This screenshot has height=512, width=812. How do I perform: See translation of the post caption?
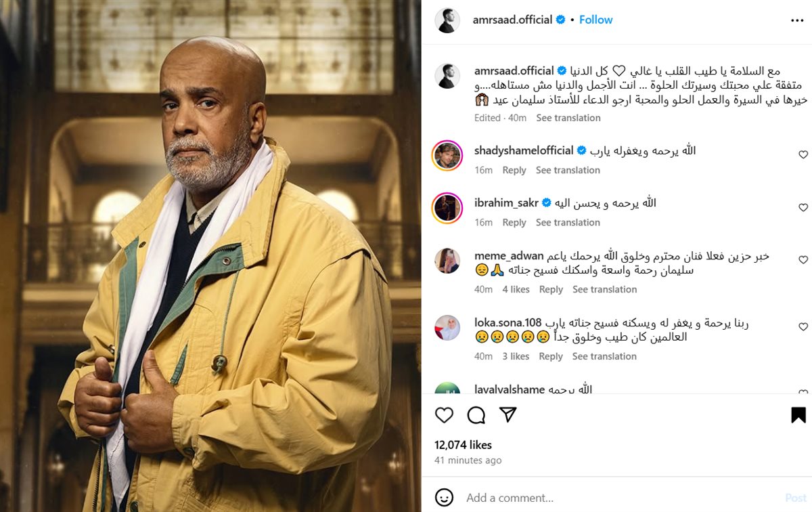pyautogui.click(x=568, y=118)
